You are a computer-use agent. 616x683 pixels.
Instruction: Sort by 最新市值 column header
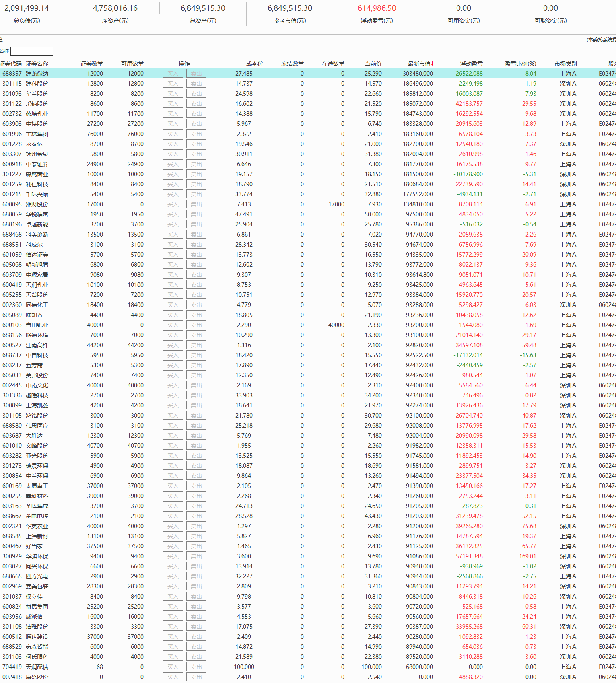[420, 64]
